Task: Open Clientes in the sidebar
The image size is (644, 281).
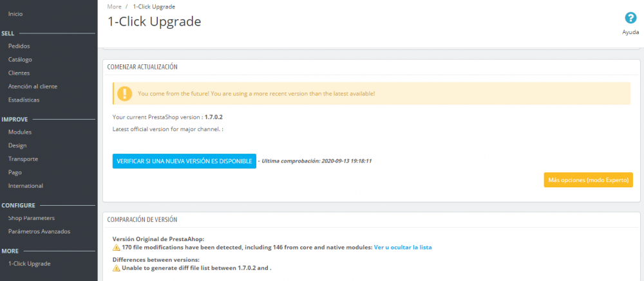Action: pyautogui.click(x=19, y=73)
